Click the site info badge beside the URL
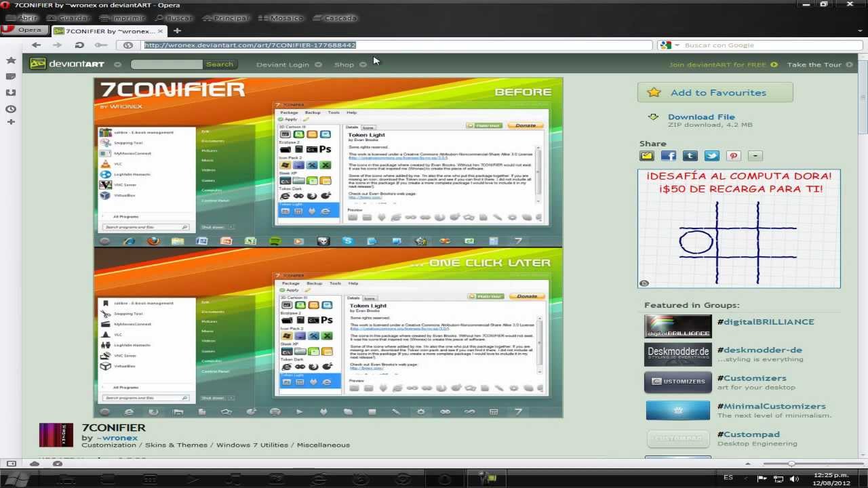Image resolution: width=868 pixels, height=488 pixels. pyautogui.click(x=128, y=45)
